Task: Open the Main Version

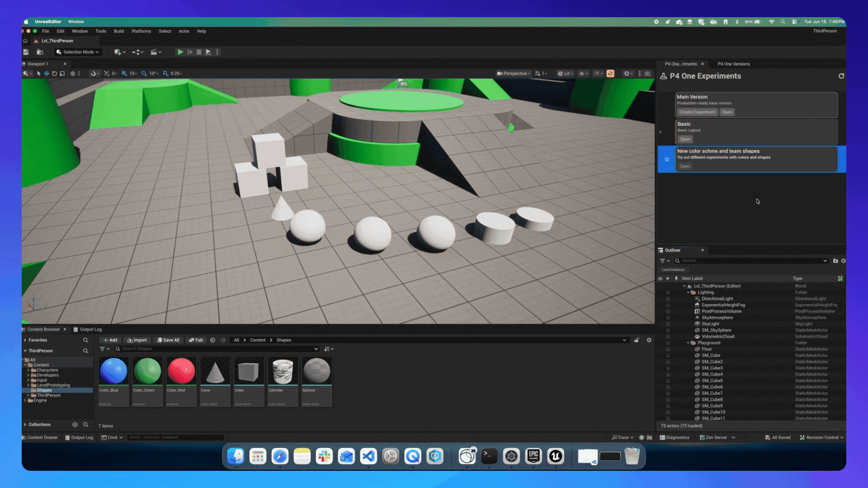Action: pos(727,112)
